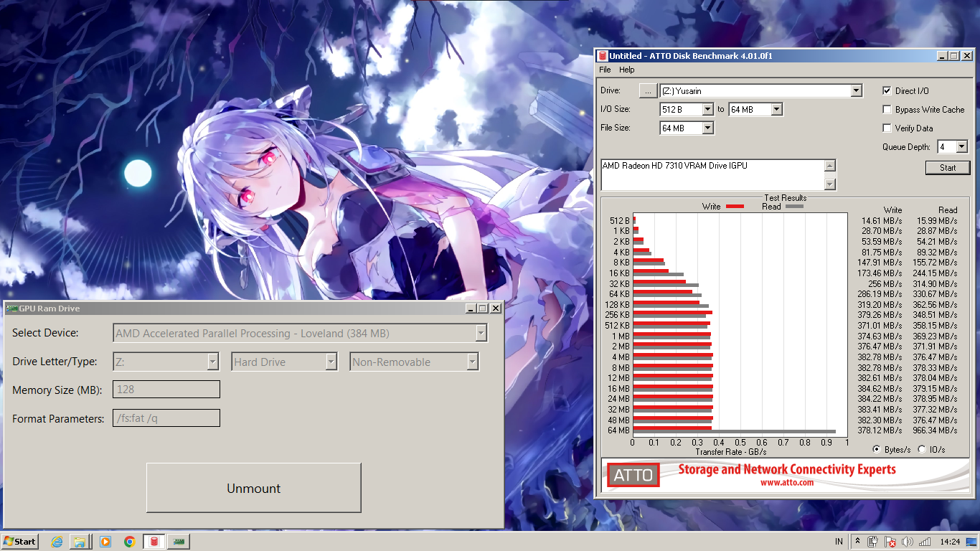Click the Test Results group label
Screen dimensions: 980x551
tap(786, 198)
